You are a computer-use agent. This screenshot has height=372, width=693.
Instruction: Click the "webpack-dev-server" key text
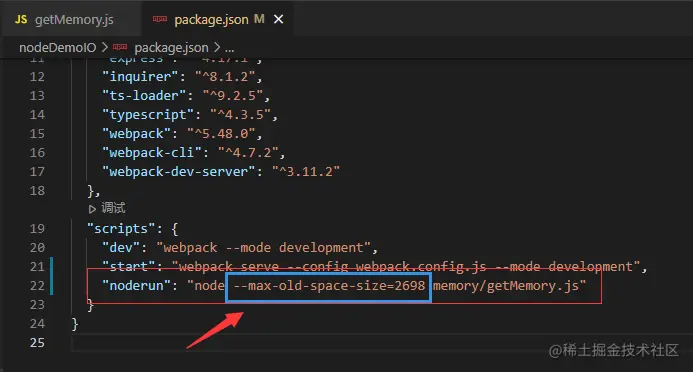point(179,172)
